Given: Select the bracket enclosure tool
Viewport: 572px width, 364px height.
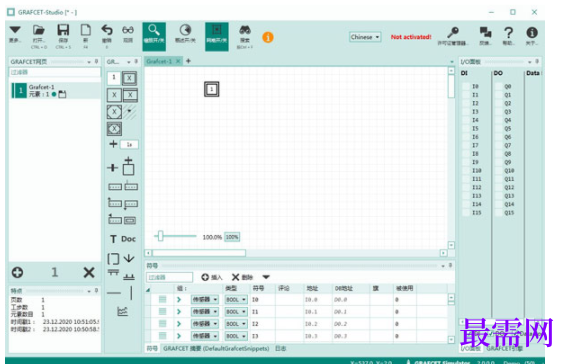Looking at the screenshot, I should click(113, 259).
